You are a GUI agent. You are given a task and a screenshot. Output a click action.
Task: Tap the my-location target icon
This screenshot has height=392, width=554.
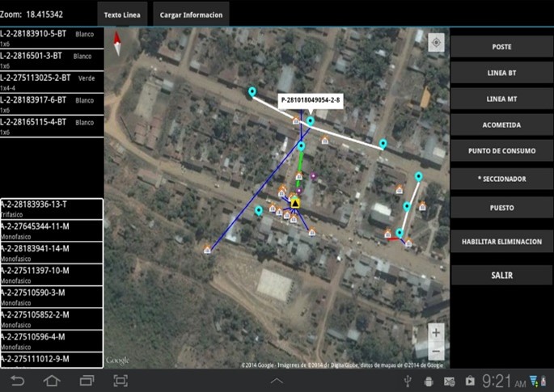(437, 43)
